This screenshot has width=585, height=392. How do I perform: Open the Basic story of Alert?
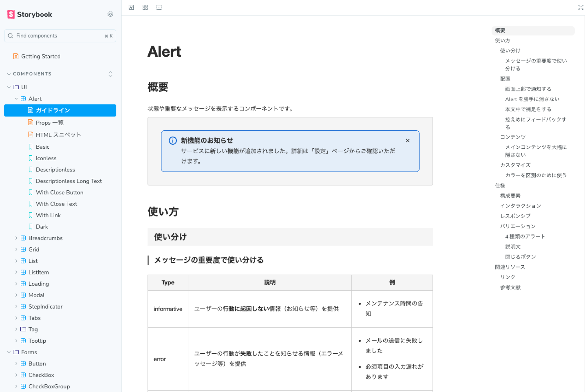tap(43, 147)
